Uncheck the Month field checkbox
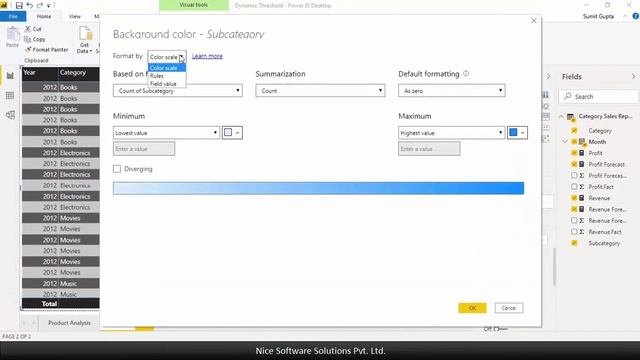The image size is (640, 360). click(574, 142)
